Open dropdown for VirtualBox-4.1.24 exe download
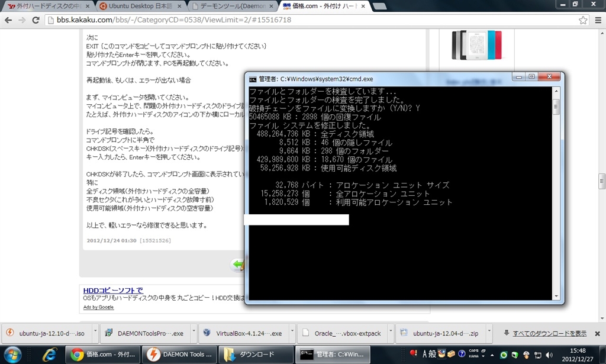 point(292,333)
